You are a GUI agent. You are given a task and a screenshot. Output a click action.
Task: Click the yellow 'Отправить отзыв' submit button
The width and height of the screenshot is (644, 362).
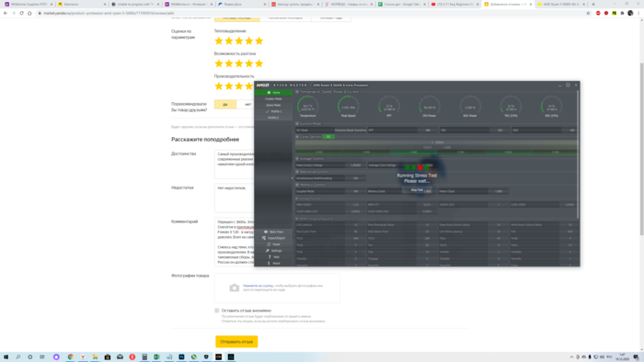[236, 342]
